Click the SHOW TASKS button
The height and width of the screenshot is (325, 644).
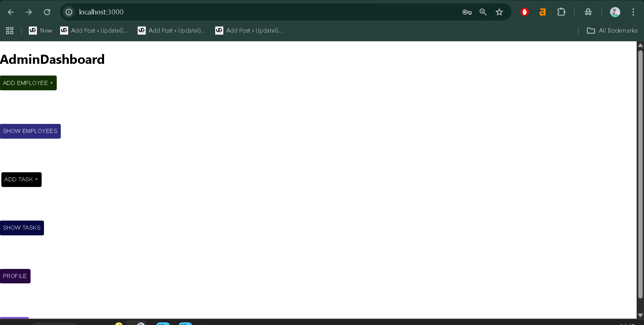click(22, 228)
